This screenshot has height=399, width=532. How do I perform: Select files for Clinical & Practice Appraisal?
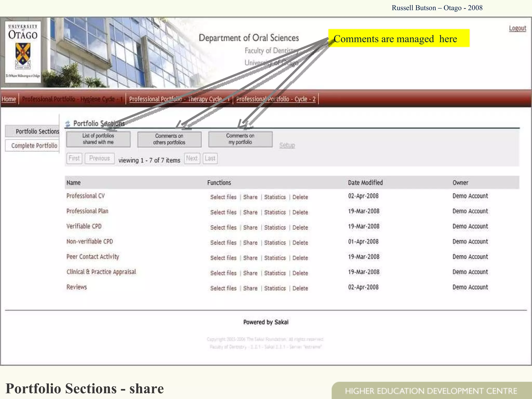(223, 273)
